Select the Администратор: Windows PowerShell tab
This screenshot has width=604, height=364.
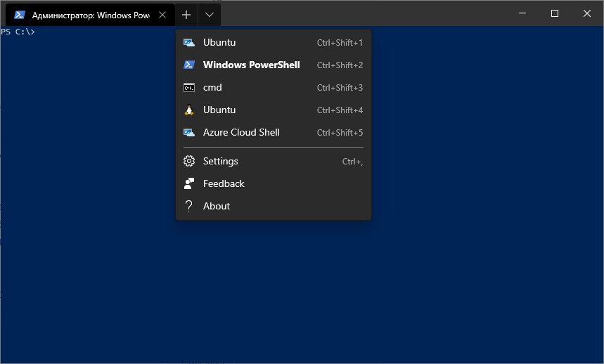point(91,15)
